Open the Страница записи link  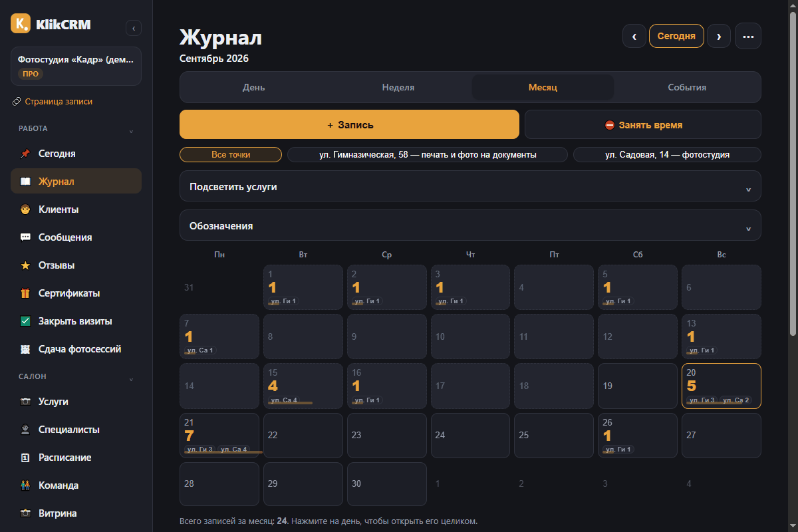(53, 102)
